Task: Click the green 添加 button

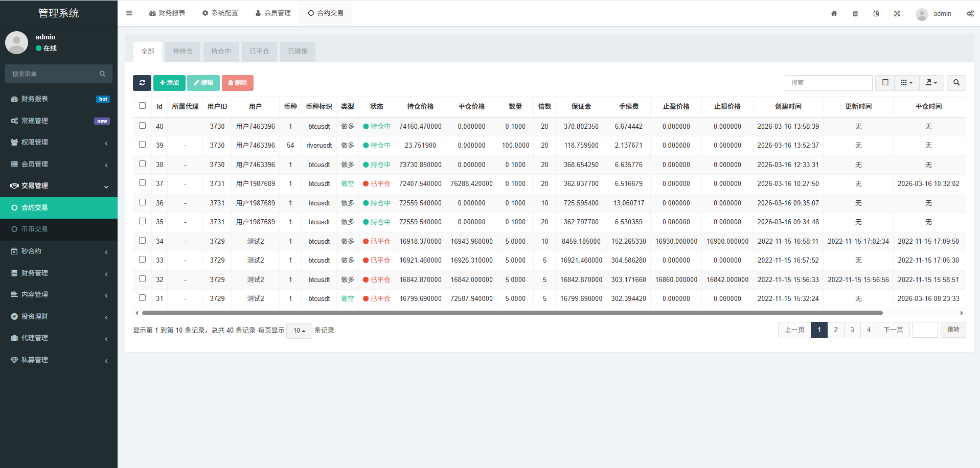Action: 169,83
